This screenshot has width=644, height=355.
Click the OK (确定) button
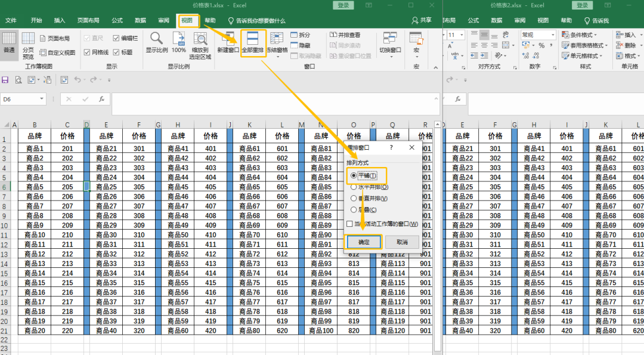pos(364,242)
